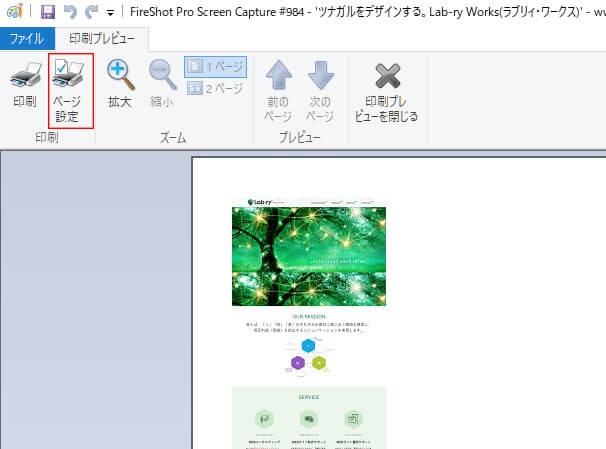Click the 拡大 zoom-in magnifier
This screenshot has height=449, width=606.
[x=120, y=74]
